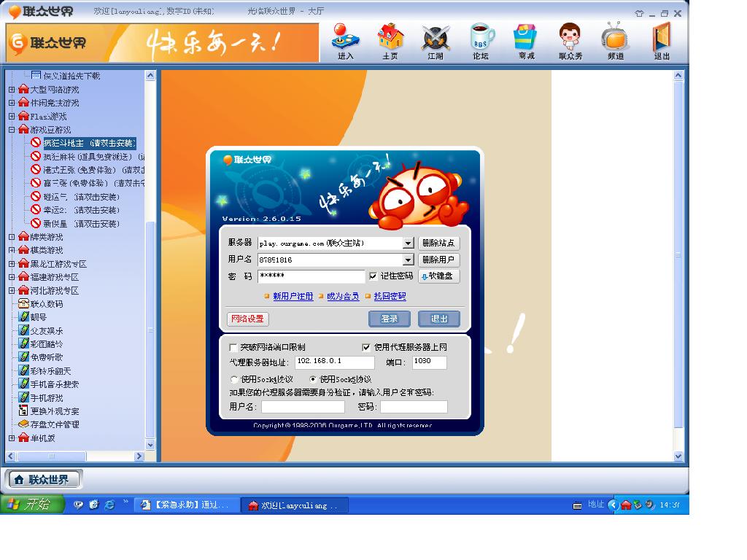This screenshot has height=560, width=747.
Task: Click the prohibited icon beside 新俱星
Action: 36,223
